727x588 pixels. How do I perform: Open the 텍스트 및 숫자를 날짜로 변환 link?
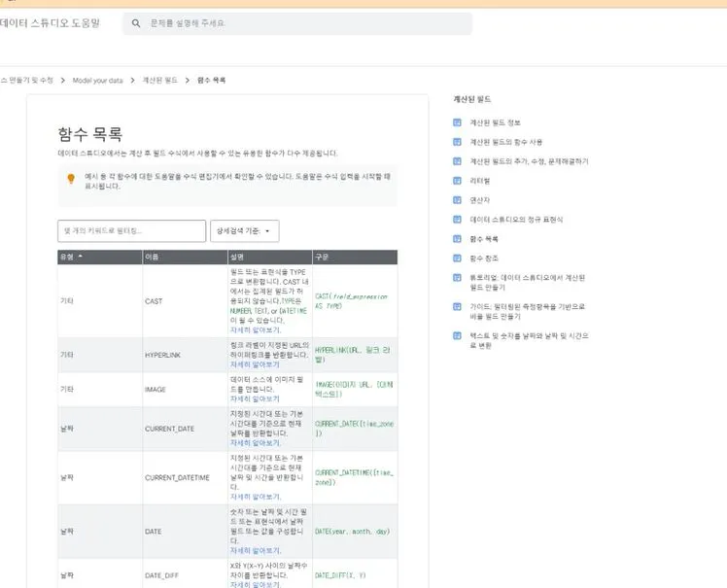529,341
